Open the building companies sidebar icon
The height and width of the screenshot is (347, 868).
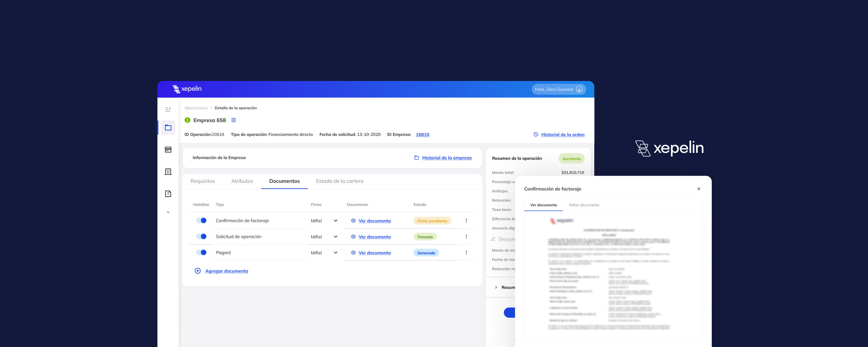(x=168, y=172)
